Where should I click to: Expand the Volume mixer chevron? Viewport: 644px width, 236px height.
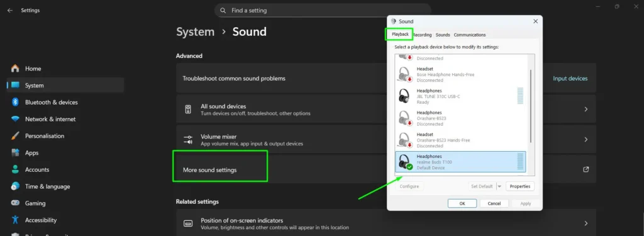pyautogui.click(x=586, y=139)
